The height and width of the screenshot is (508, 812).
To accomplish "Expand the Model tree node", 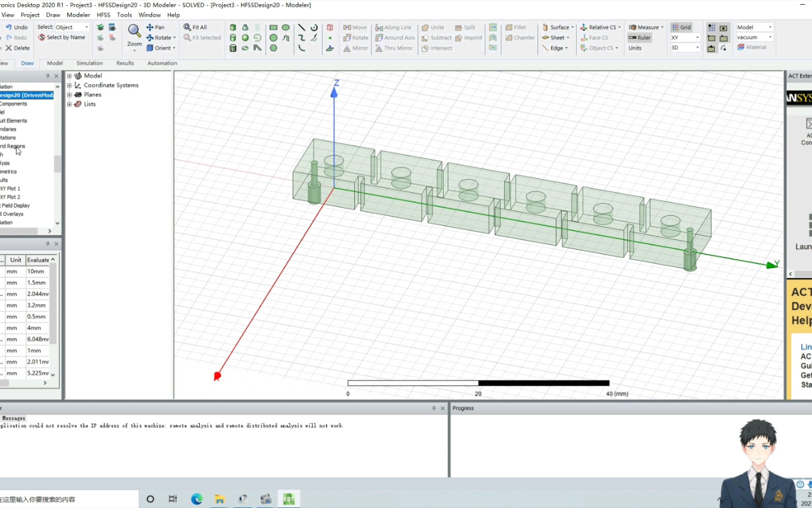I will pyautogui.click(x=69, y=76).
